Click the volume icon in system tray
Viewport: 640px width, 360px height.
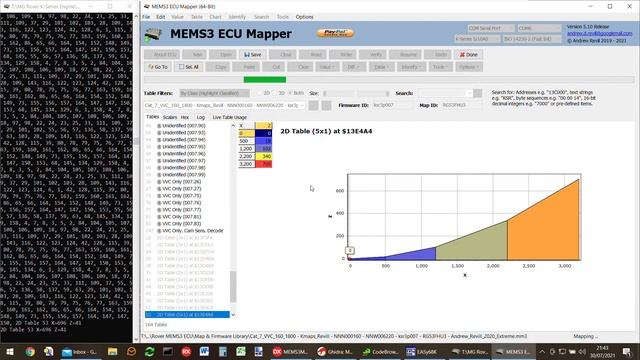click(582, 351)
